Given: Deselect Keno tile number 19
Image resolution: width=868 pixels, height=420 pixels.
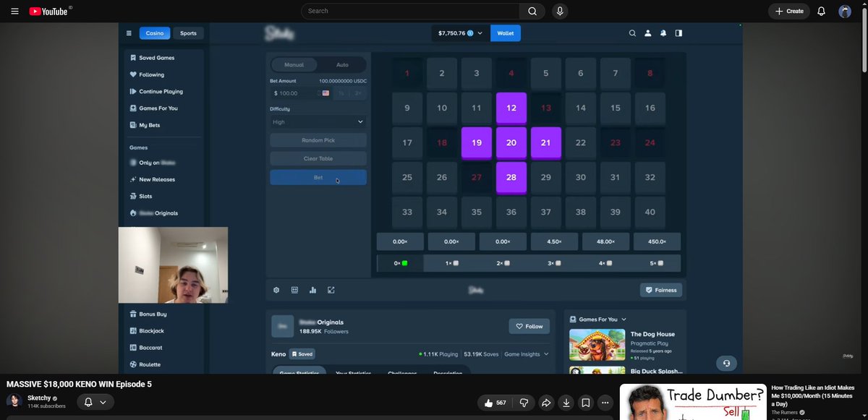Looking at the screenshot, I should 477,142.
